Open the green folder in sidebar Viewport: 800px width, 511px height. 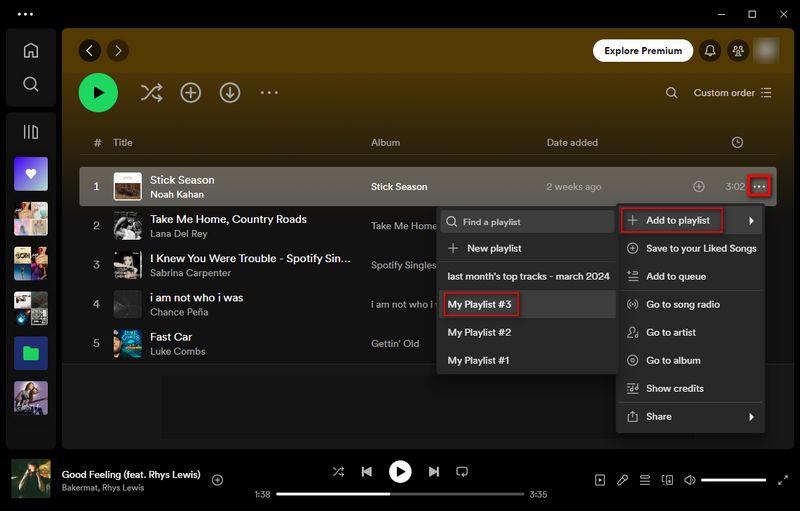click(x=31, y=353)
